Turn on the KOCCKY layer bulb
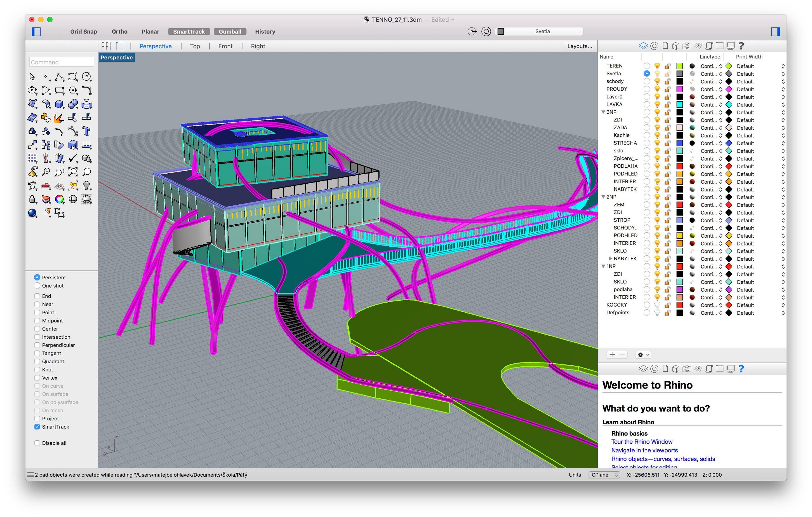Viewport: 812px width, 517px height. pos(657,305)
